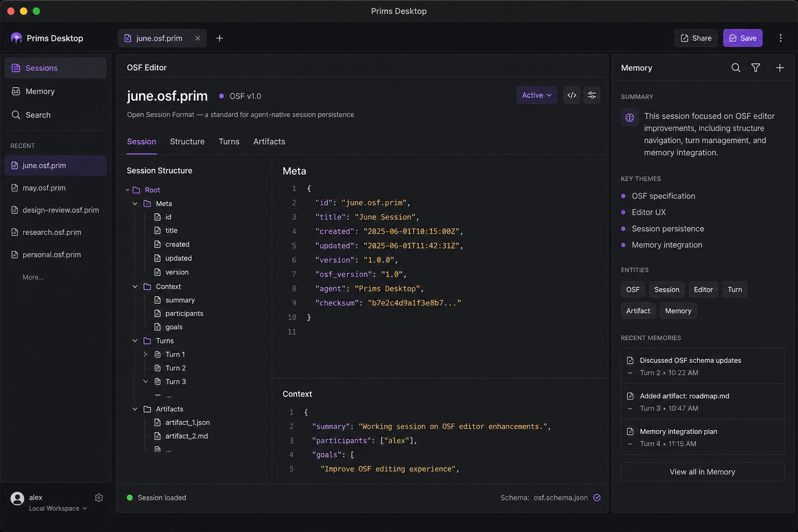Open may.osf.prim from recent list

pyautogui.click(x=56, y=188)
